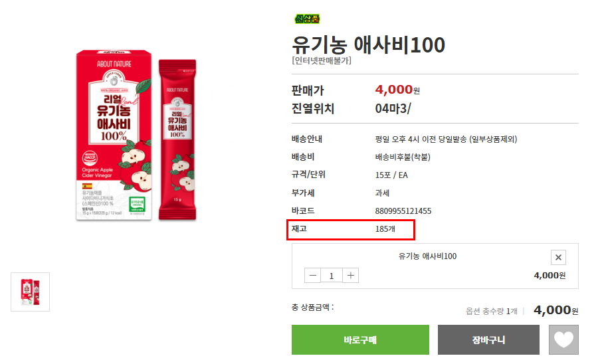Click the 배송비후불(착불) shipping fee text

pyautogui.click(x=403, y=157)
